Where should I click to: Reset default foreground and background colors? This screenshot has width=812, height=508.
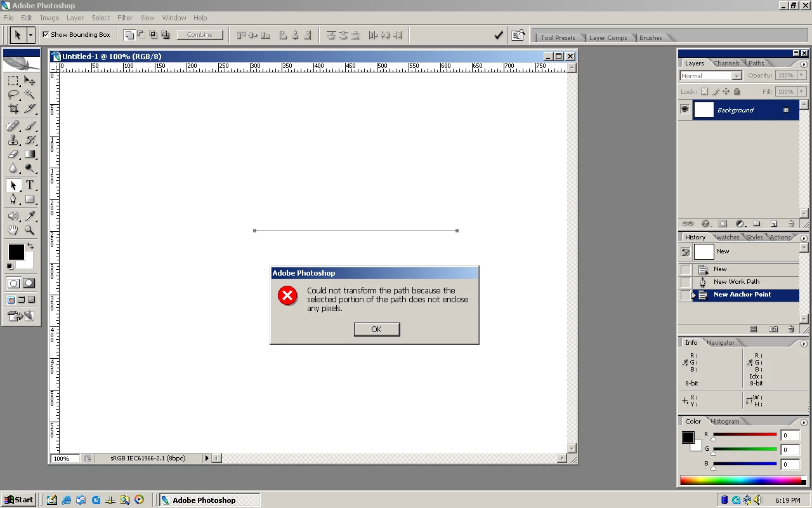(10, 266)
